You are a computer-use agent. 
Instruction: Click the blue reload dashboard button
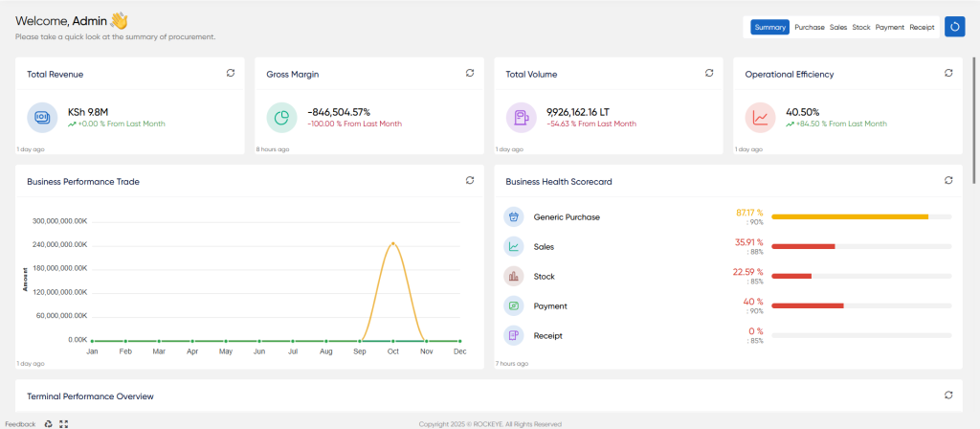point(954,27)
